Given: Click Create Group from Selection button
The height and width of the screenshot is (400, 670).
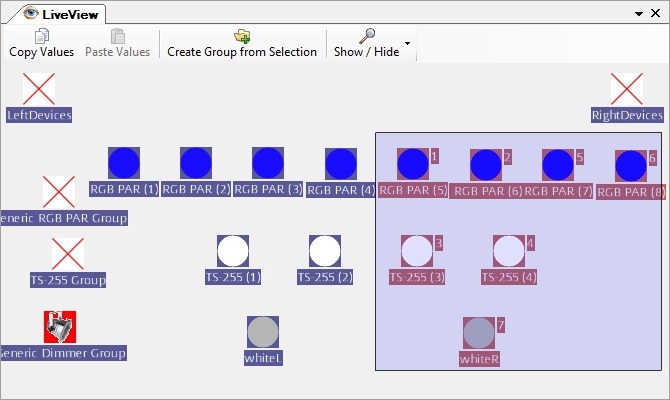Looking at the screenshot, I should (x=241, y=43).
